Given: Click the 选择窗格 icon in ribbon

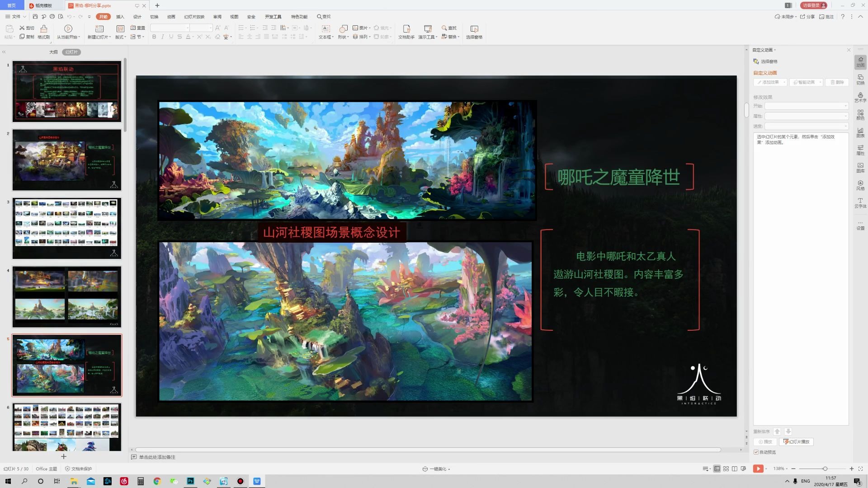Looking at the screenshot, I should [474, 32].
